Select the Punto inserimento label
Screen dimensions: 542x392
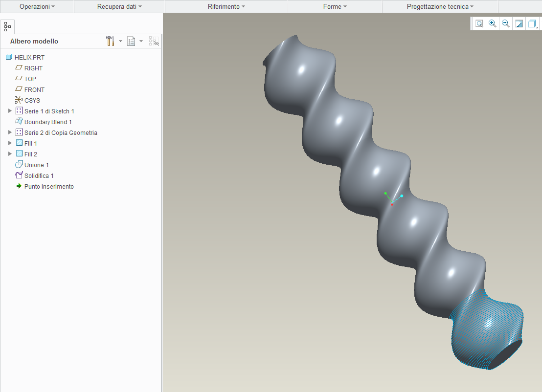click(49, 186)
